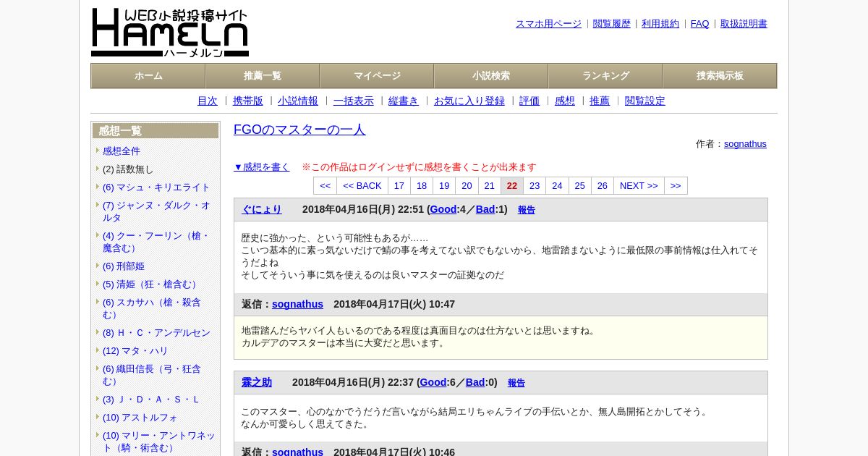868x456 pixels.
Task: Go to the マイページ tab
Action: click(x=377, y=76)
